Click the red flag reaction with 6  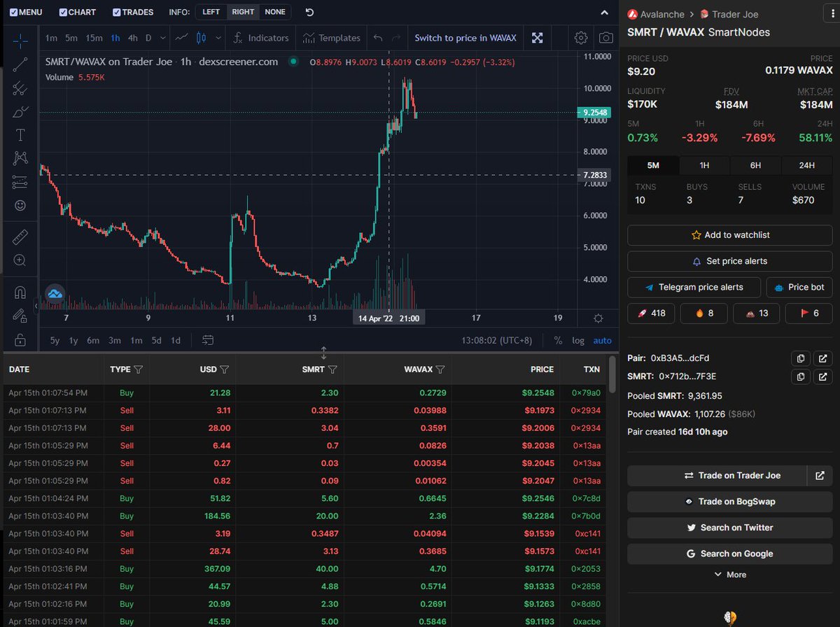(808, 313)
